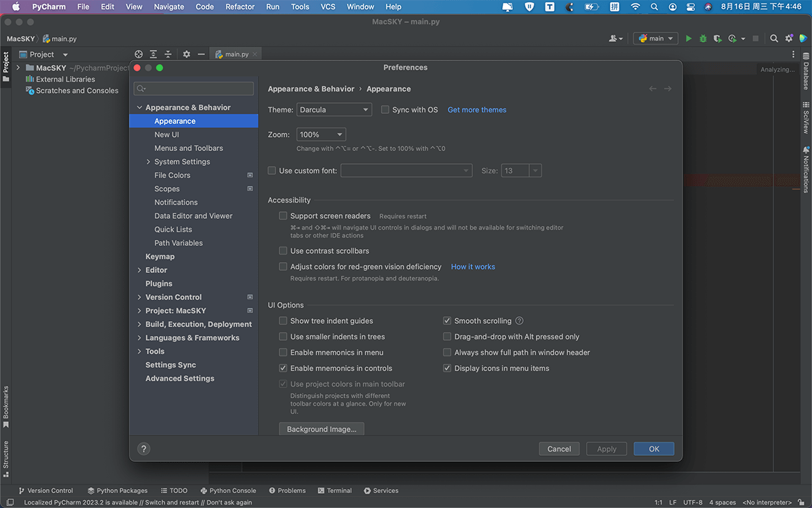
Task: Click Select Opened File crosshair icon
Action: (x=139, y=54)
